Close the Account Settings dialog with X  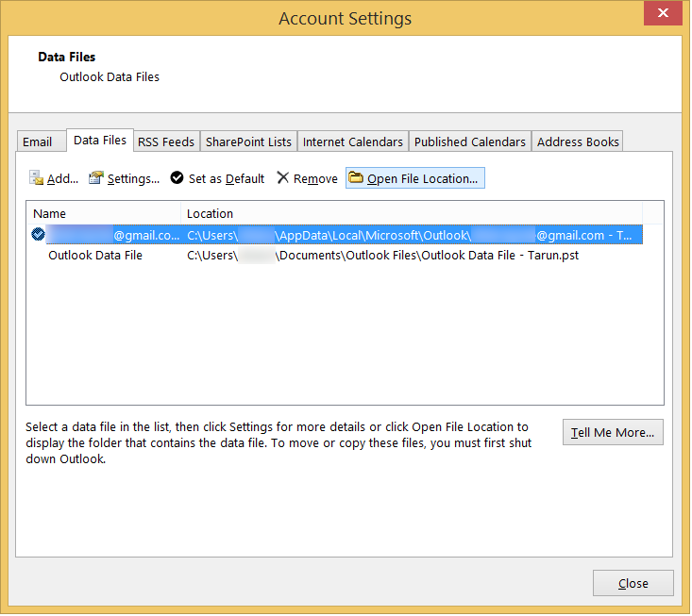pos(665,13)
